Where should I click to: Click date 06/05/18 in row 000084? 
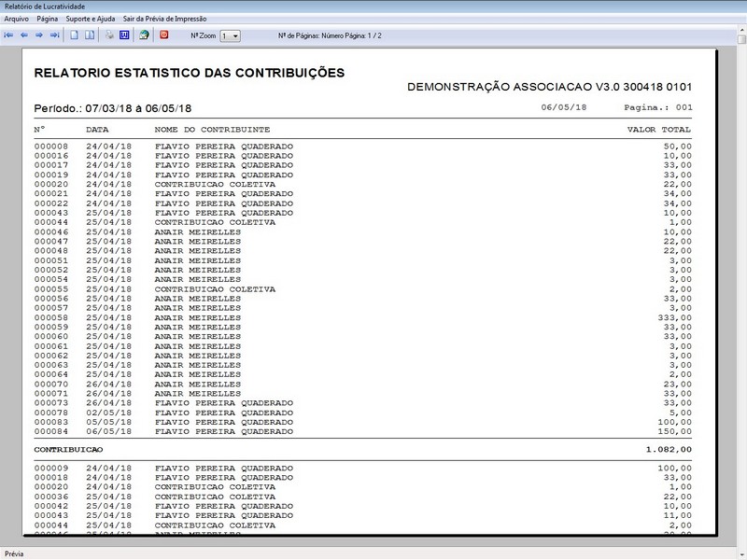click(108, 431)
